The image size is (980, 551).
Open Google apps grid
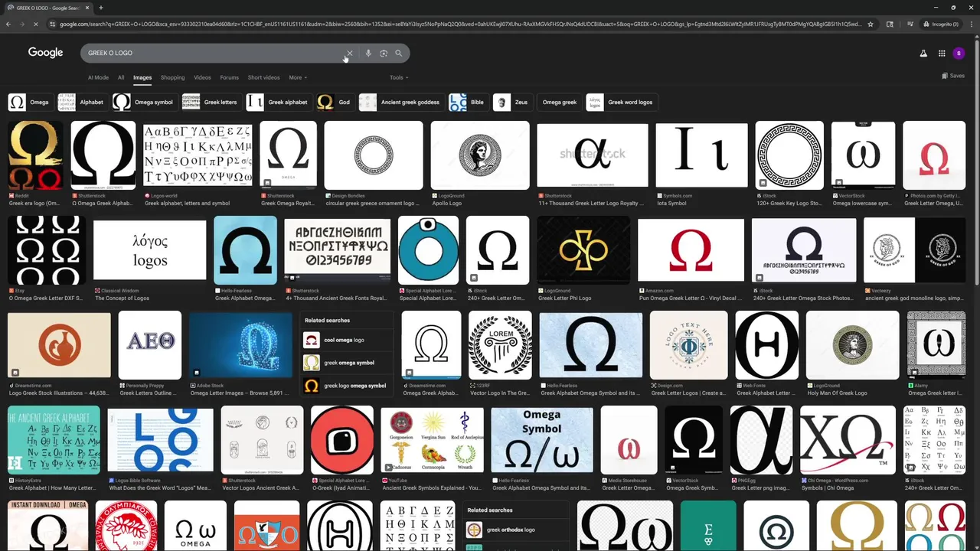[942, 54]
